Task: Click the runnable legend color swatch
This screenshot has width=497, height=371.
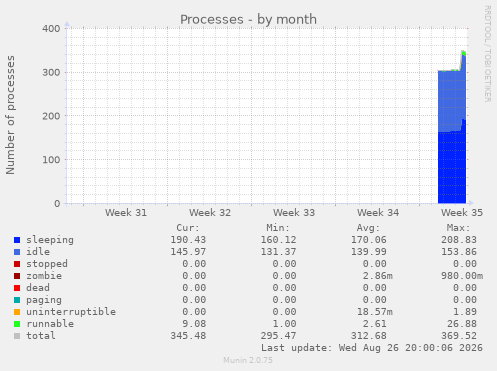Action: 17,324
